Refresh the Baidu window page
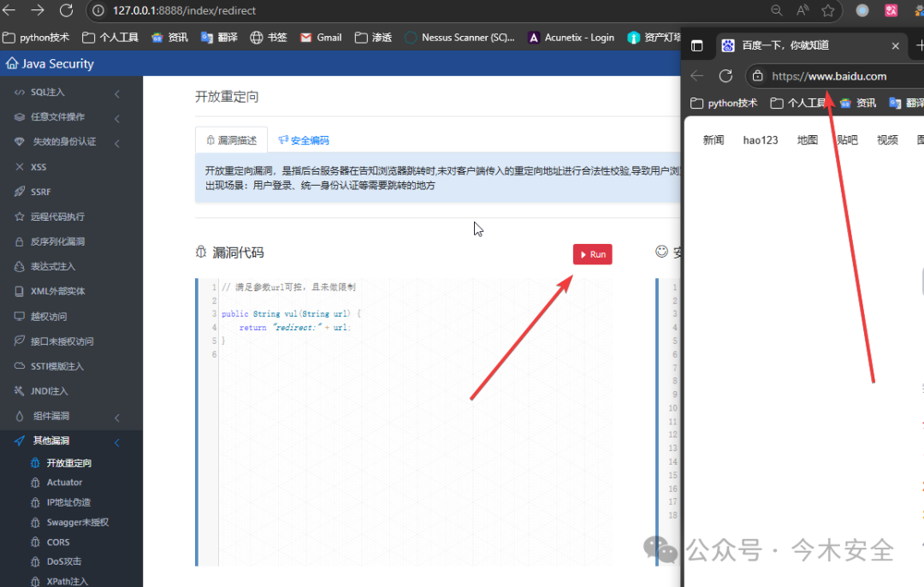Viewport: 924px width, 587px height. tap(726, 76)
